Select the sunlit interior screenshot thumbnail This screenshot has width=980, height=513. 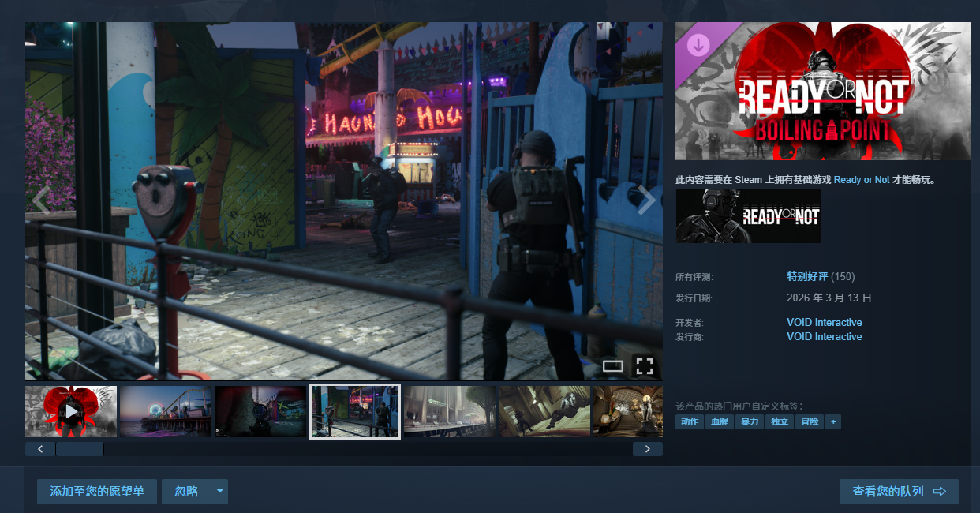[544, 411]
